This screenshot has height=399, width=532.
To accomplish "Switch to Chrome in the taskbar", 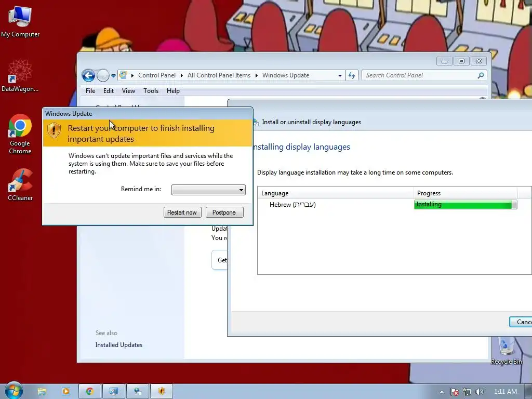I will pos(89,392).
